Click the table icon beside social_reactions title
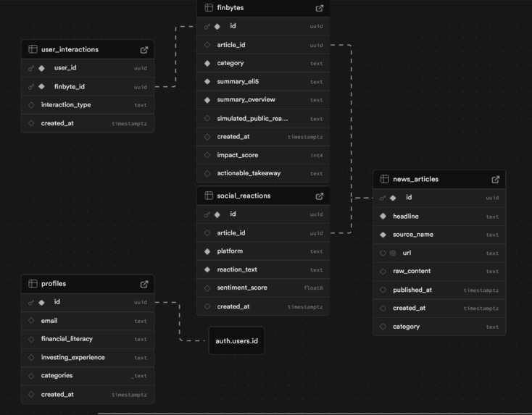532x415 pixels. pyautogui.click(x=209, y=196)
